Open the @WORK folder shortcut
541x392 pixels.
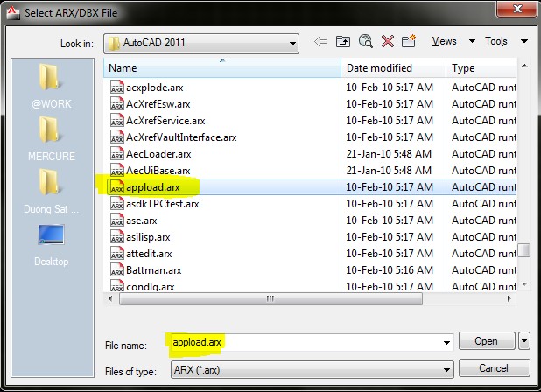(x=52, y=87)
